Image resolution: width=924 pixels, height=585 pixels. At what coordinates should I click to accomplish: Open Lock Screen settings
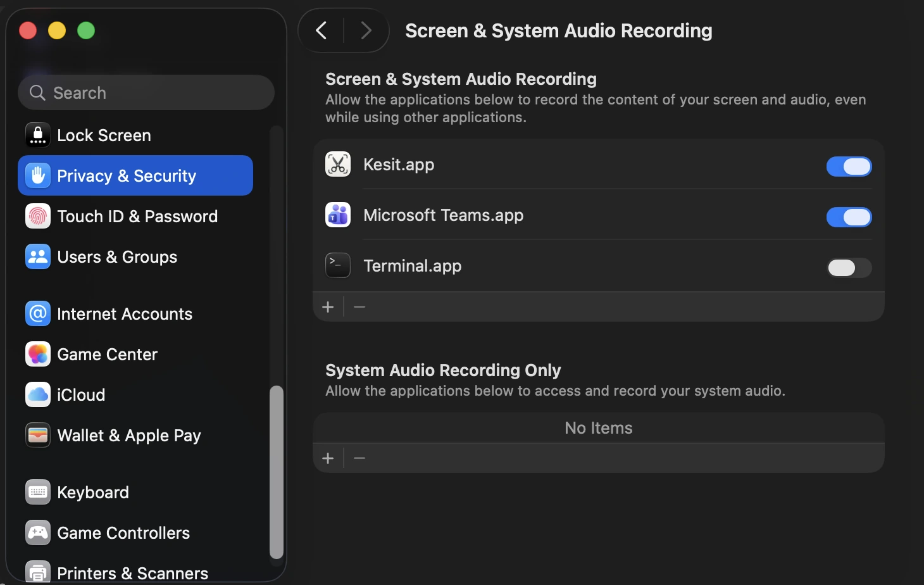135,135
